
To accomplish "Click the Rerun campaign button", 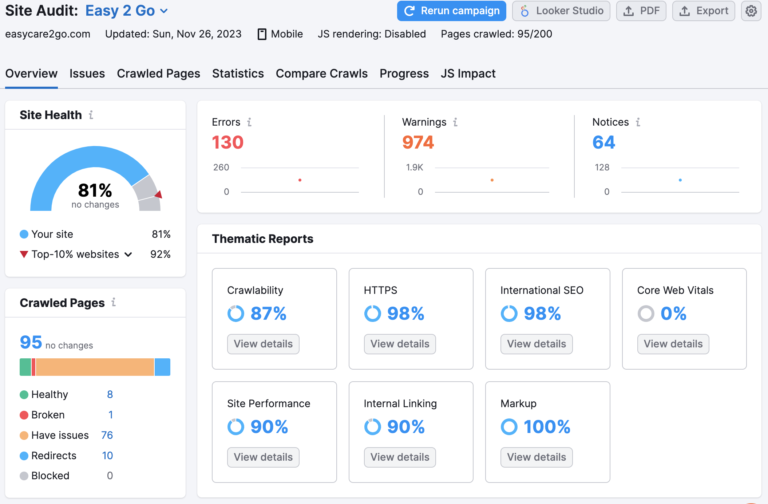I will (452, 11).
